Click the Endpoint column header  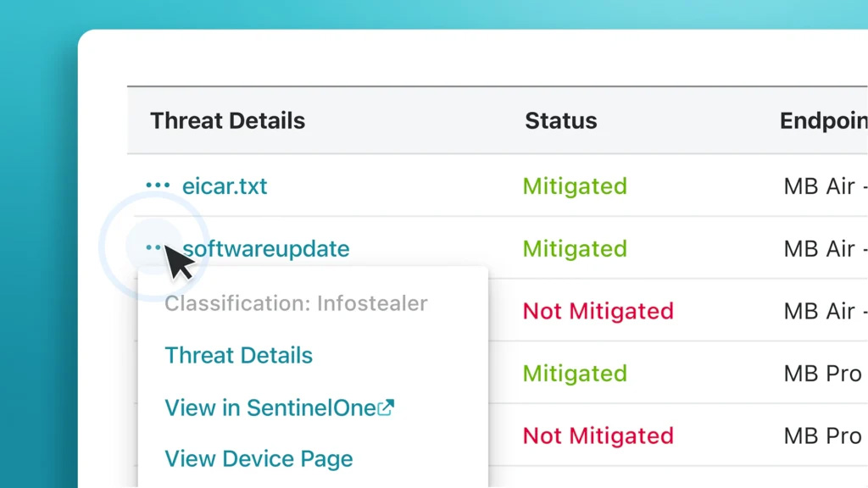pyautogui.click(x=822, y=120)
